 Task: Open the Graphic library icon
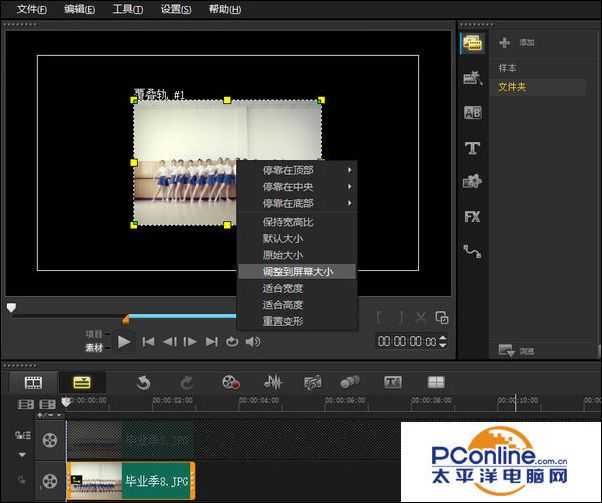tap(472, 181)
